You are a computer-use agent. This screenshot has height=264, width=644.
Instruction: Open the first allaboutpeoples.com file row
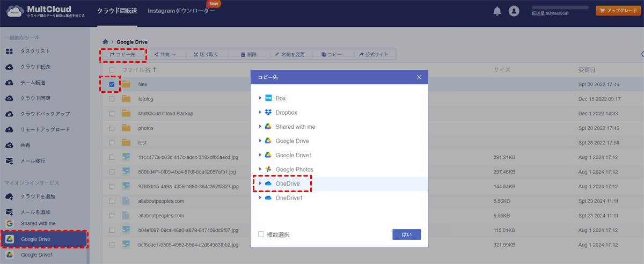pyautogui.click(x=373, y=201)
